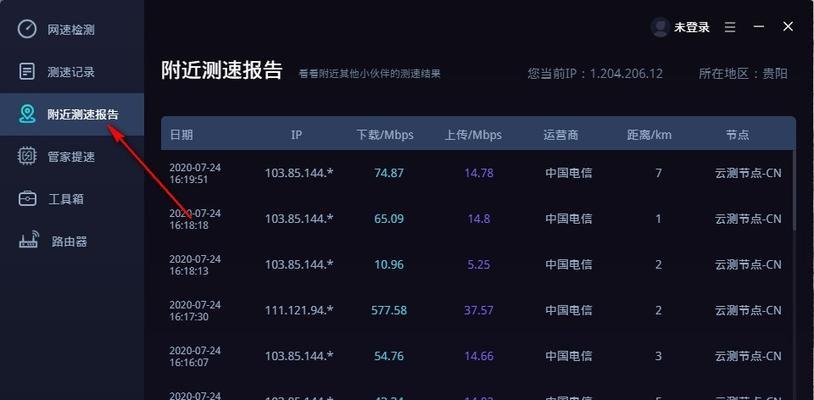This screenshot has height=400, width=814.
Task: Click the 距离/km column header
Action: [x=649, y=135]
